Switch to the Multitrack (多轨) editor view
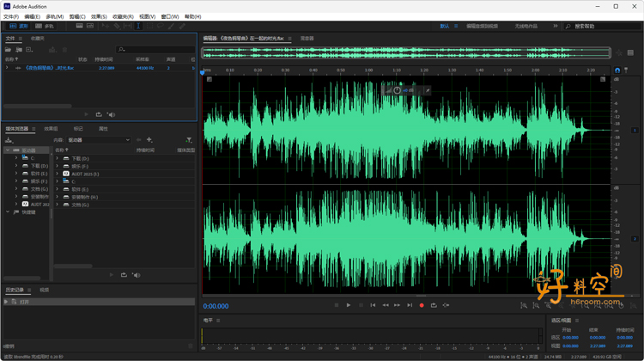644x361 pixels. (45, 26)
